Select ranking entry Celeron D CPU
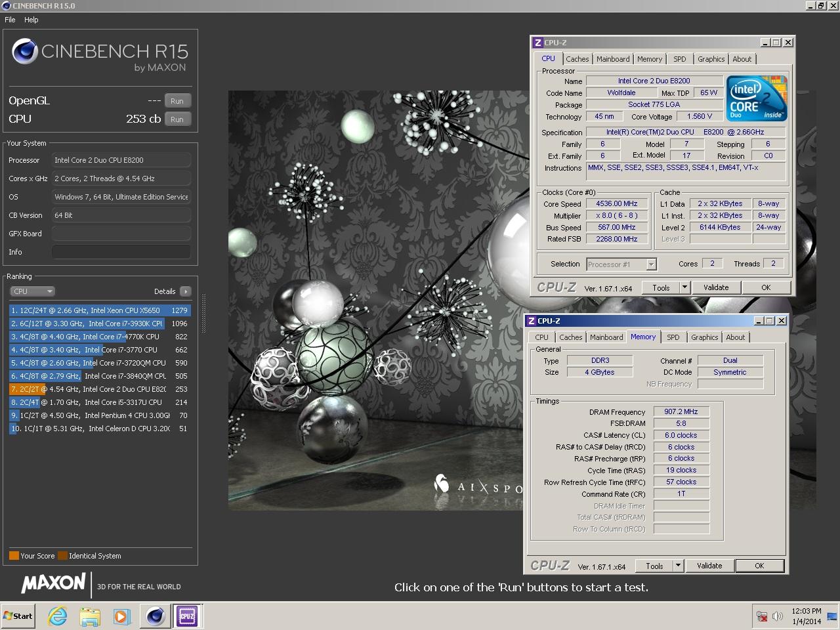 100,429
